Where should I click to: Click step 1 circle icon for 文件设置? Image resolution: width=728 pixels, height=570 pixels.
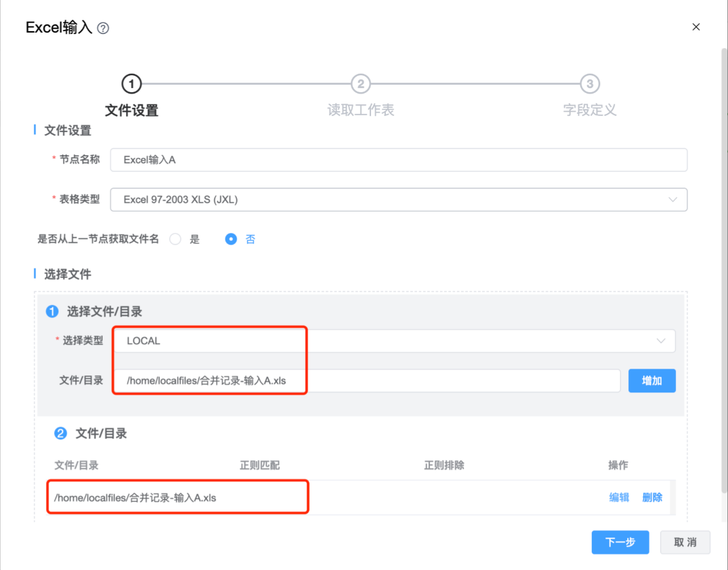(131, 84)
